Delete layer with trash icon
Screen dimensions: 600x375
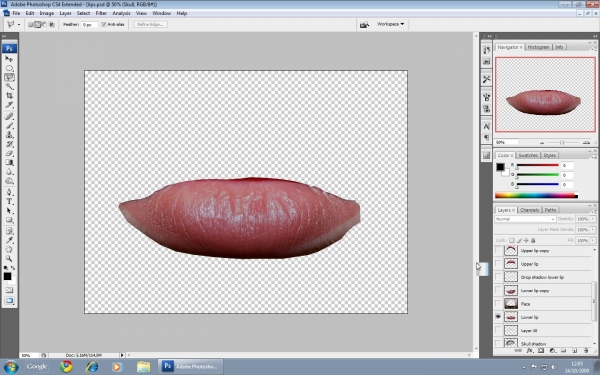(x=586, y=350)
